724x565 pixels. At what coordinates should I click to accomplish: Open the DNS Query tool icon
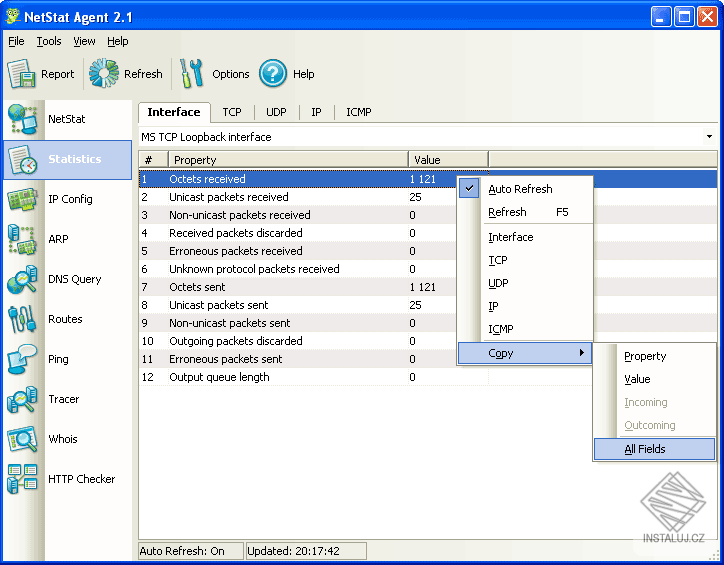pyautogui.click(x=23, y=279)
